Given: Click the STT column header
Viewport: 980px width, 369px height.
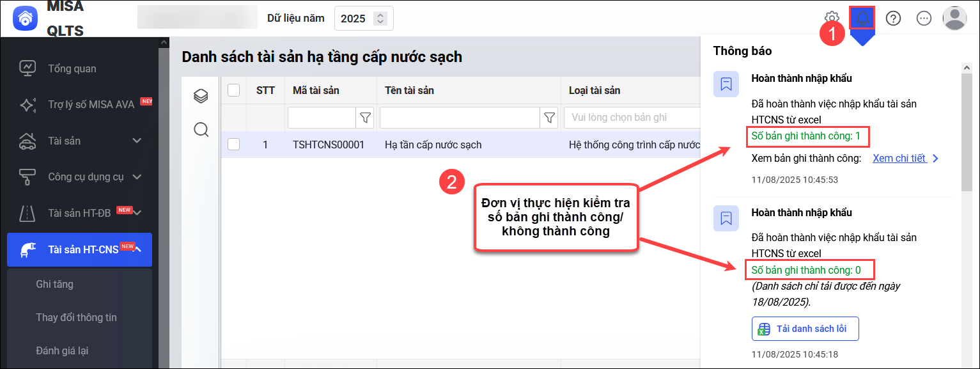Looking at the screenshot, I should pyautogui.click(x=265, y=90).
